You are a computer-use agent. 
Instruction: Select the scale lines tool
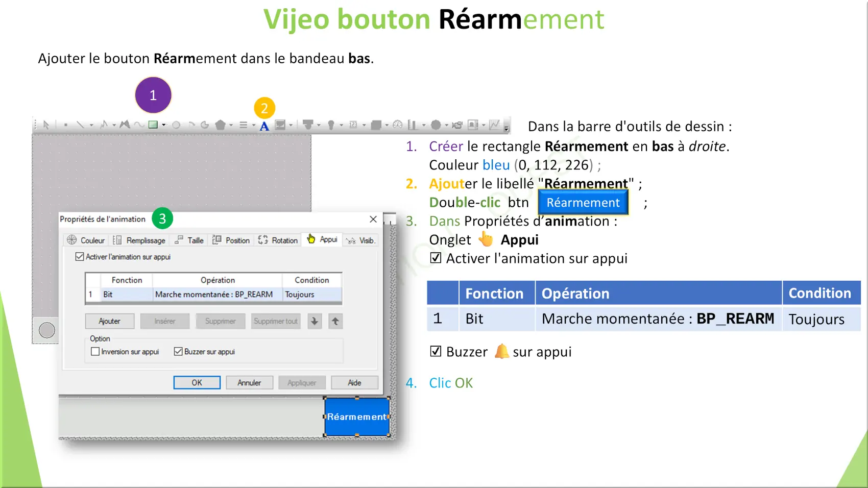point(243,125)
